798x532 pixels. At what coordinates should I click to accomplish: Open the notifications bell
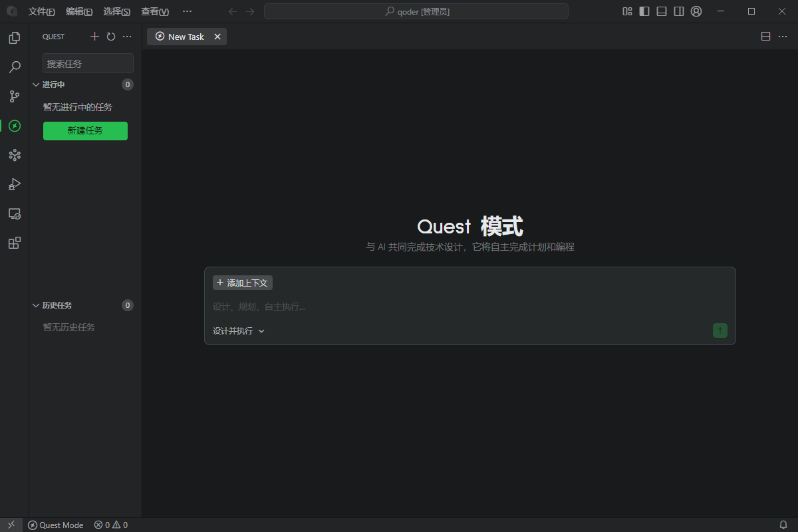click(783, 525)
